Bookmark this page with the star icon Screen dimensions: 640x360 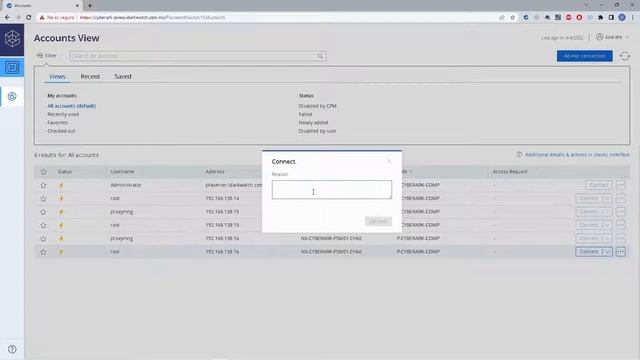pyautogui.click(x=513, y=18)
